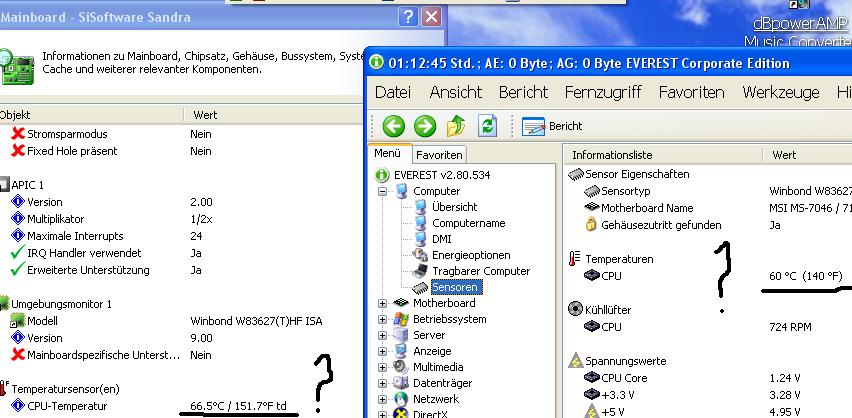
Task: Click the Datenträger drive icon
Action: (401, 383)
